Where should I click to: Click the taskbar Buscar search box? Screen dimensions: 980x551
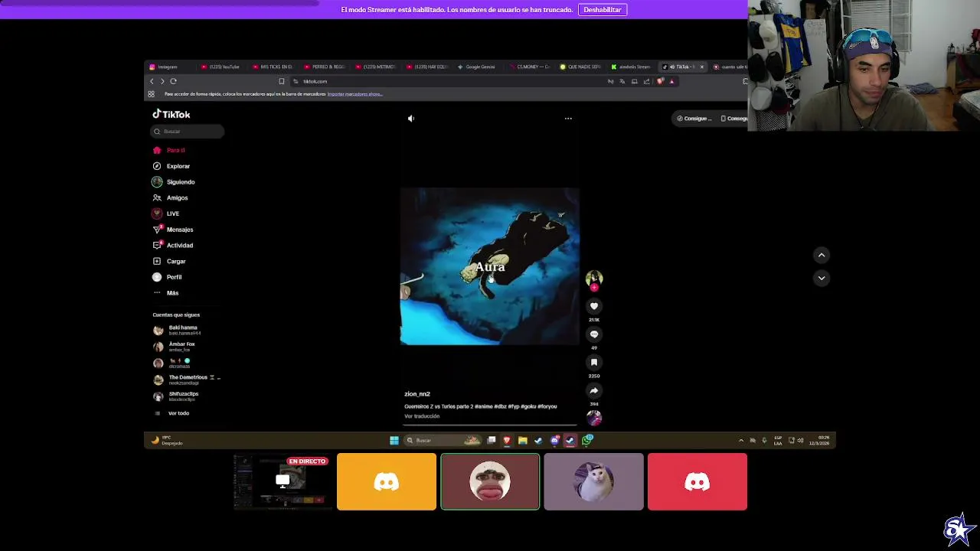pyautogui.click(x=443, y=440)
